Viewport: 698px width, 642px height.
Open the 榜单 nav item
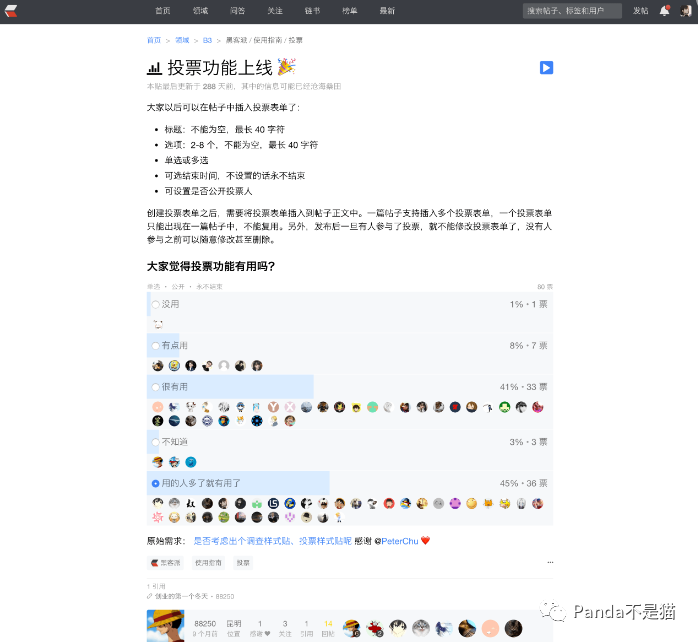click(x=349, y=11)
